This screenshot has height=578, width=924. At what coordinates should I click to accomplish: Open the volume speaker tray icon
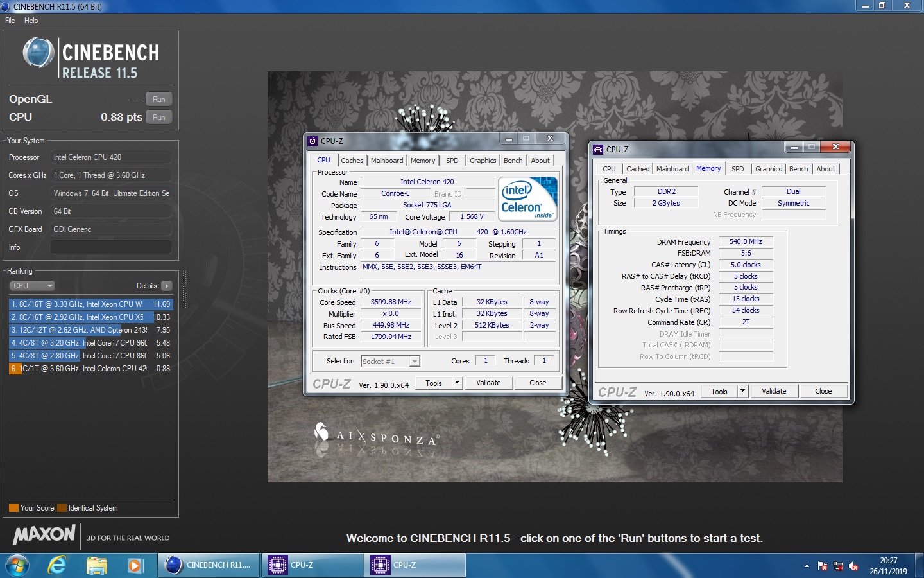point(853,566)
